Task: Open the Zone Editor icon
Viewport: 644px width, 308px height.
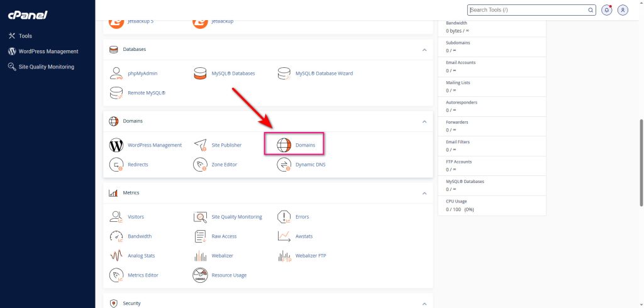Action: (201, 165)
